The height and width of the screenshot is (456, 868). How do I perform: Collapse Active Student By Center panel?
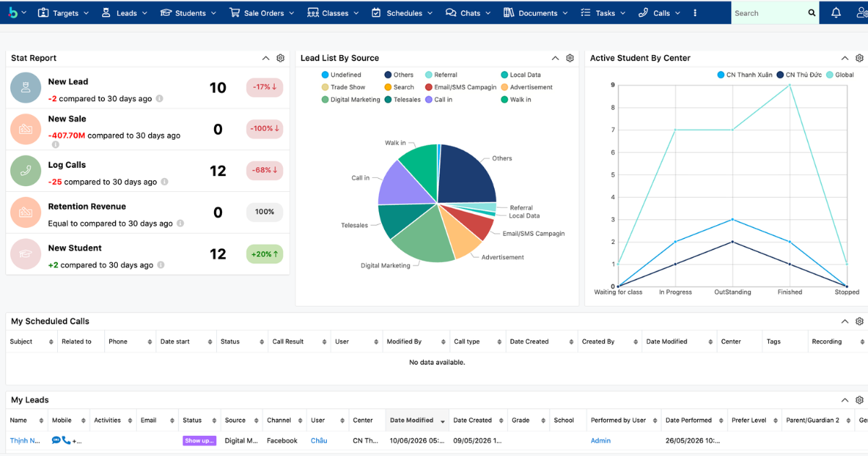[845, 58]
